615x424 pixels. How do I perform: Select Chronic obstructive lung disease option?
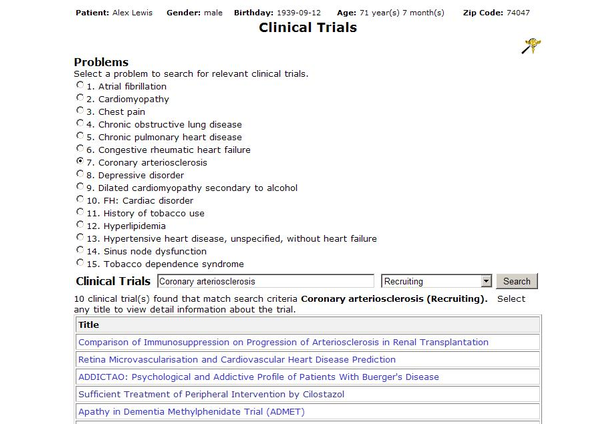(x=80, y=123)
